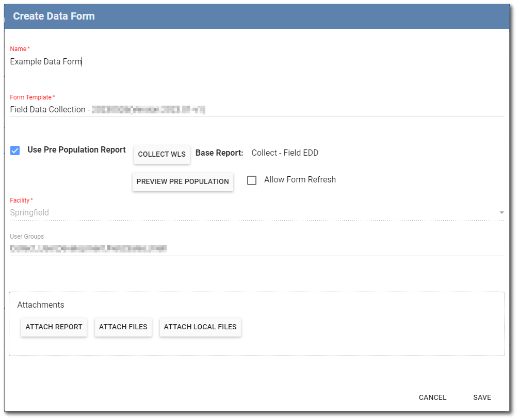Click the ATTACH FILES button
Image resolution: width=518 pixels, height=420 pixels.
point(123,327)
